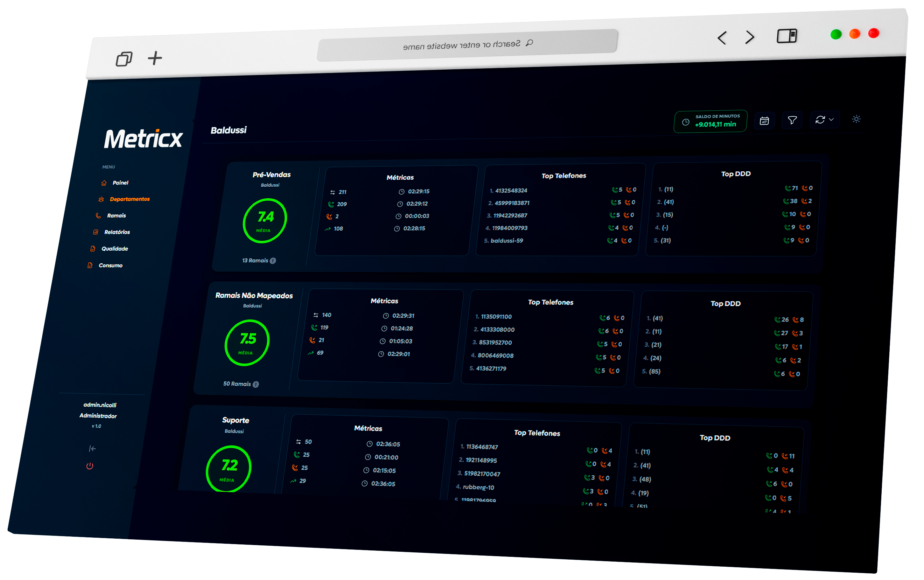Image resolution: width=924 pixels, height=580 pixels.
Task: Click info icon next to 13 Ramais
Action: 273,261
